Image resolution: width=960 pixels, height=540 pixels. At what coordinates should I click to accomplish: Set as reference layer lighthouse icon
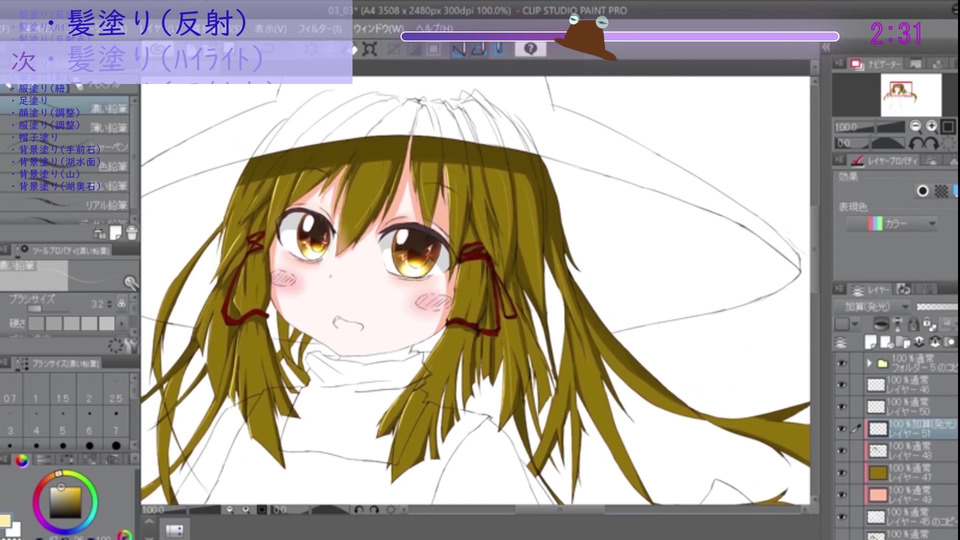coord(898,324)
